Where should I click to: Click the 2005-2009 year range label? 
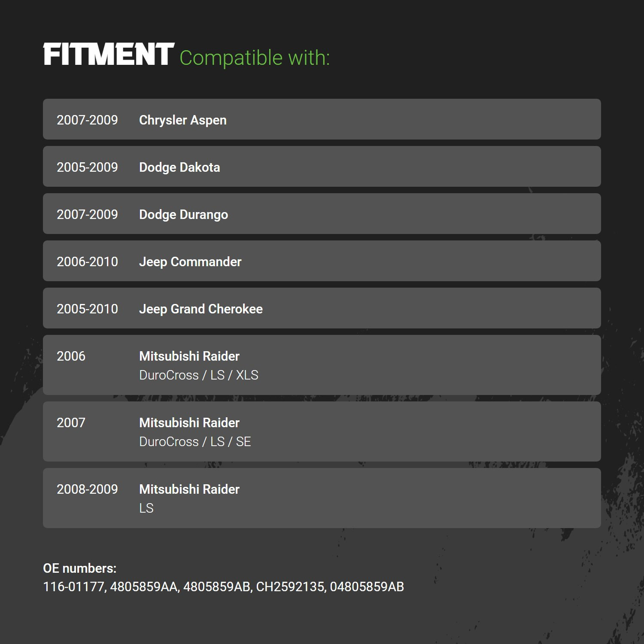coord(87,167)
